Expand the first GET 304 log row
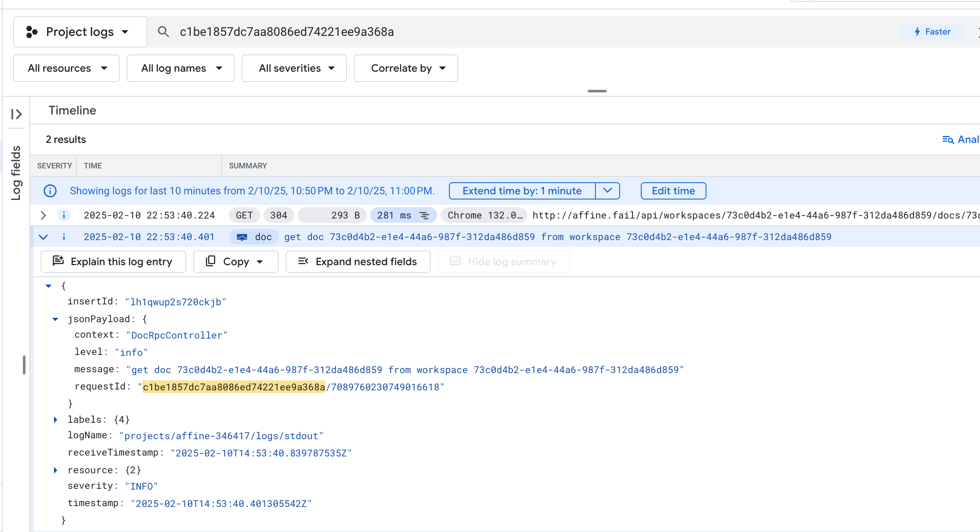This screenshot has width=980, height=532. (43, 215)
